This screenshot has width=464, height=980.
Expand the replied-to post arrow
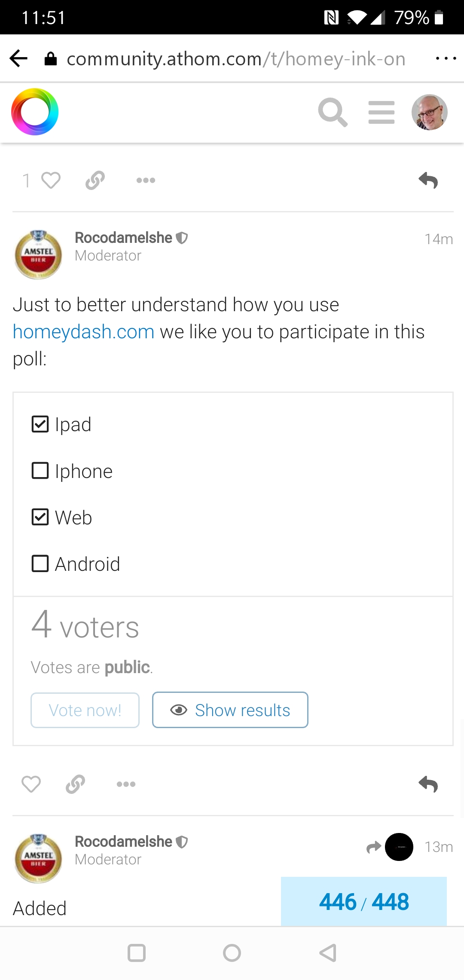click(x=374, y=847)
